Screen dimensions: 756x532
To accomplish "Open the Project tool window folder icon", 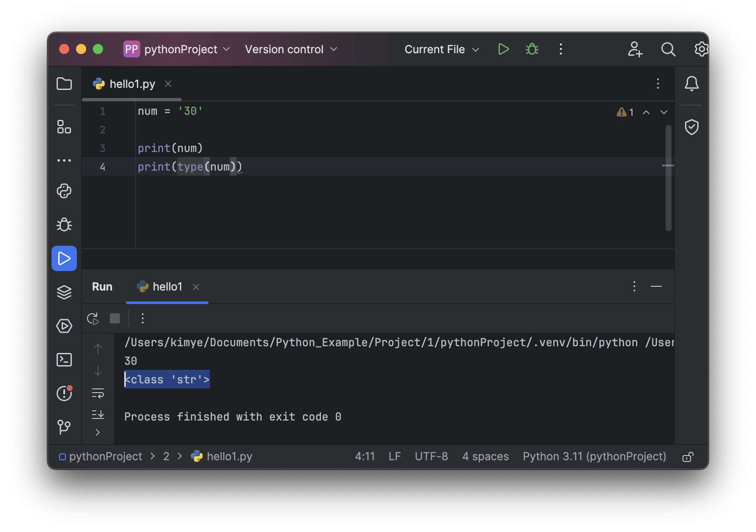I will [x=64, y=84].
